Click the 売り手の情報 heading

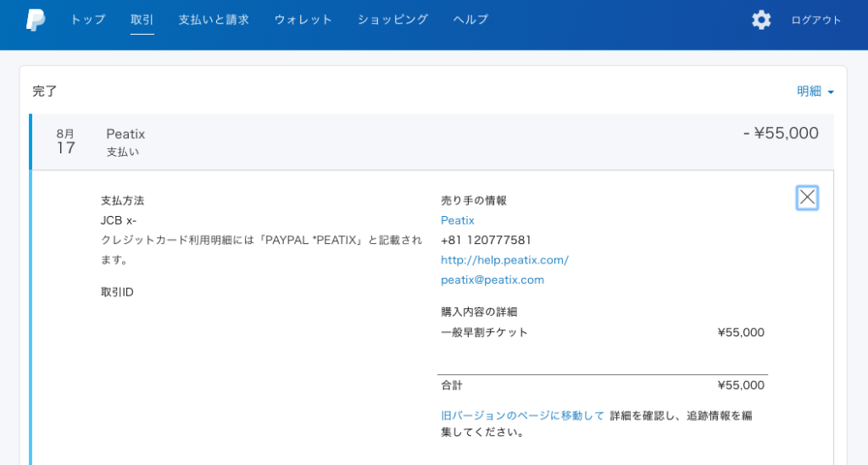[473, 200]
